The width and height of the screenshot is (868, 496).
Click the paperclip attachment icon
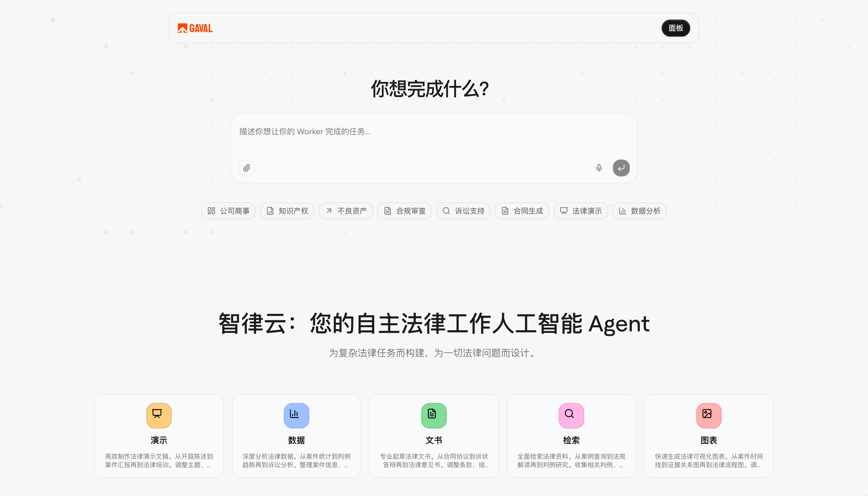(246, 168)
